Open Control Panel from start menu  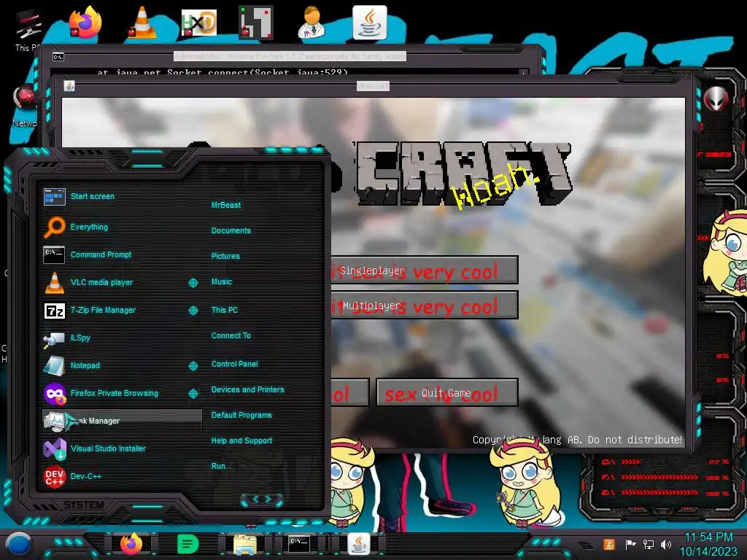tap(234, 364)
